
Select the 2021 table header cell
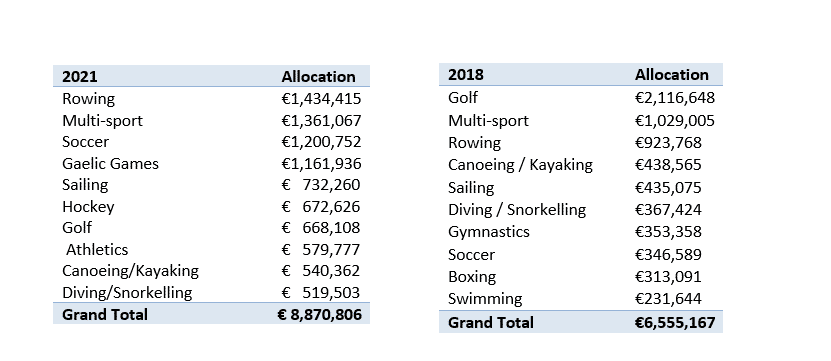click(79, 76)
